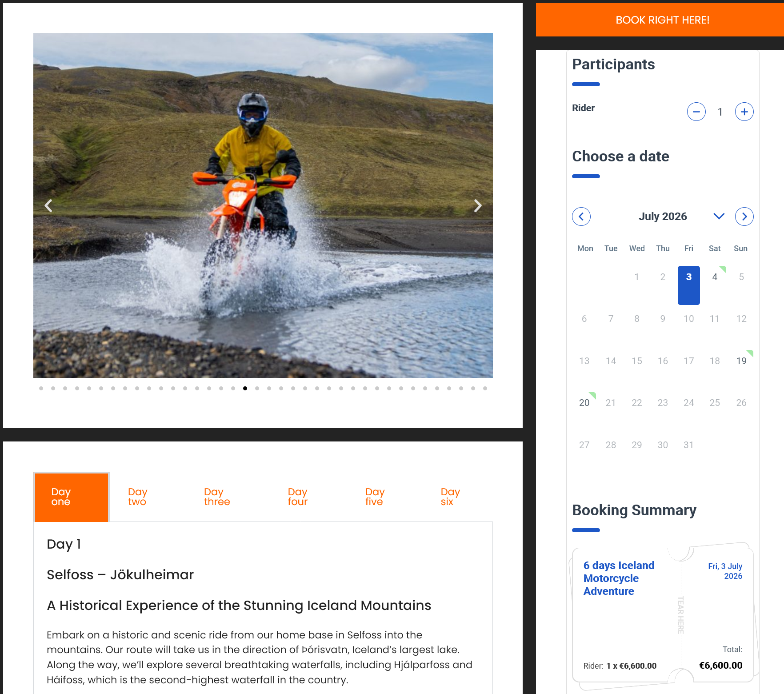
Task: Click the Rider: 1 x €6,600.00 line
Action: [620, 666]
